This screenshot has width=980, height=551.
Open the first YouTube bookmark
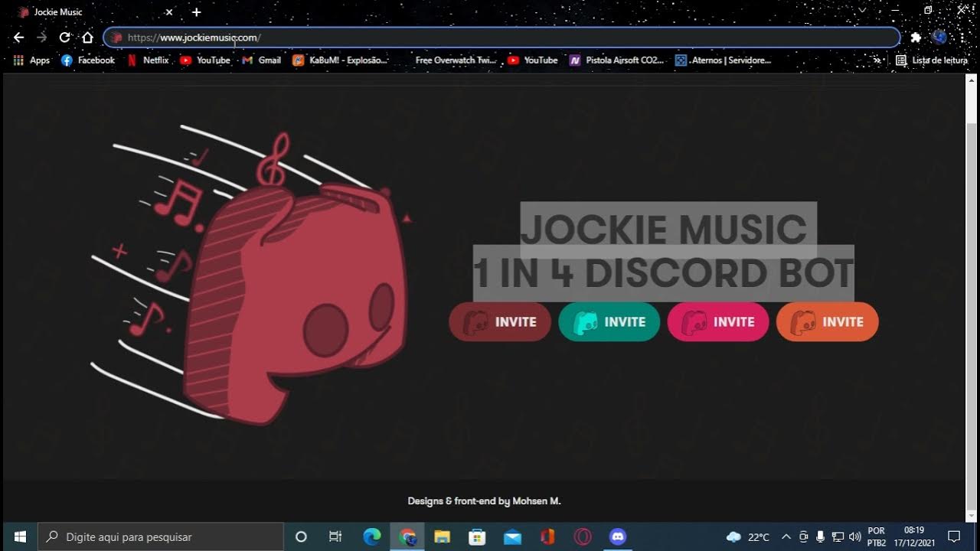point(205,60)
